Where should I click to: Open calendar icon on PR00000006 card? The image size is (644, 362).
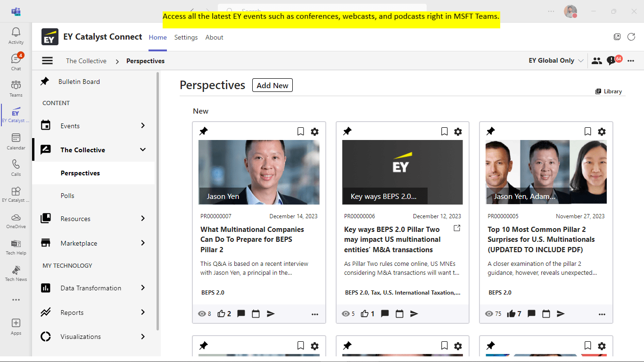[x=399, y=313]
